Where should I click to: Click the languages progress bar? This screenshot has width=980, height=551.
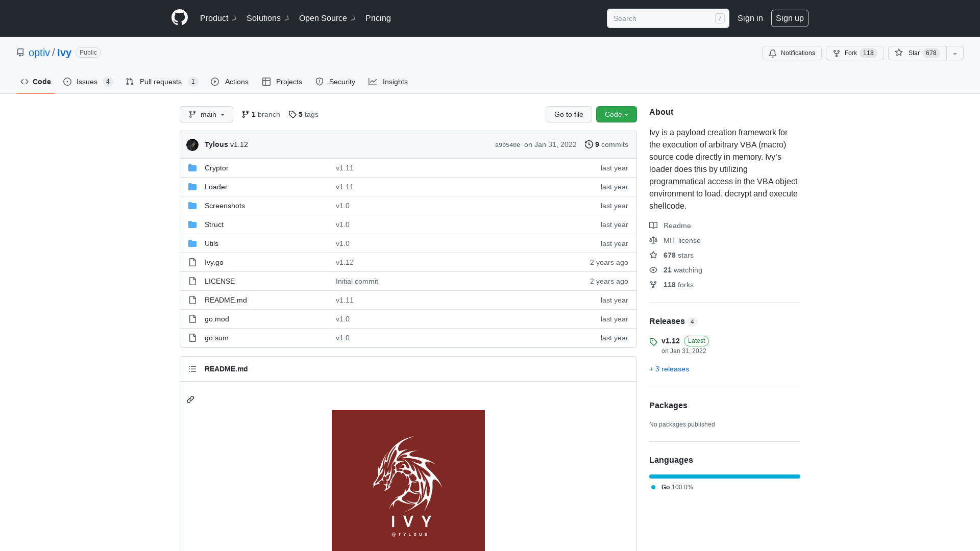click(725, 477)
